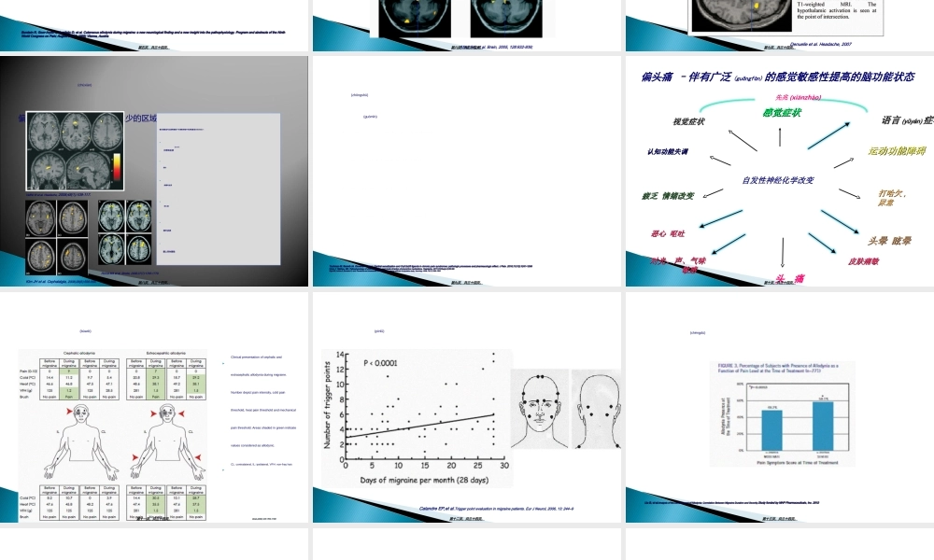
Task: Select the 皮肤痛敏 label
Action: pos(863,261)
